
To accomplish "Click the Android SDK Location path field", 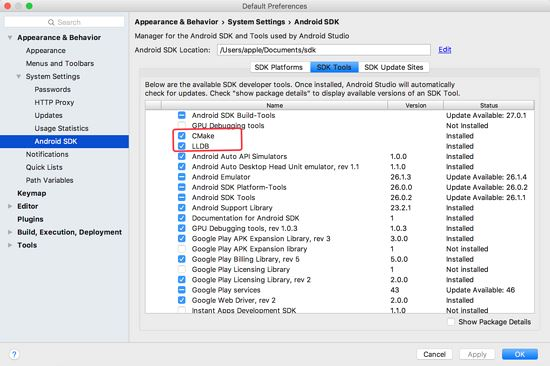I will point(324,50).
